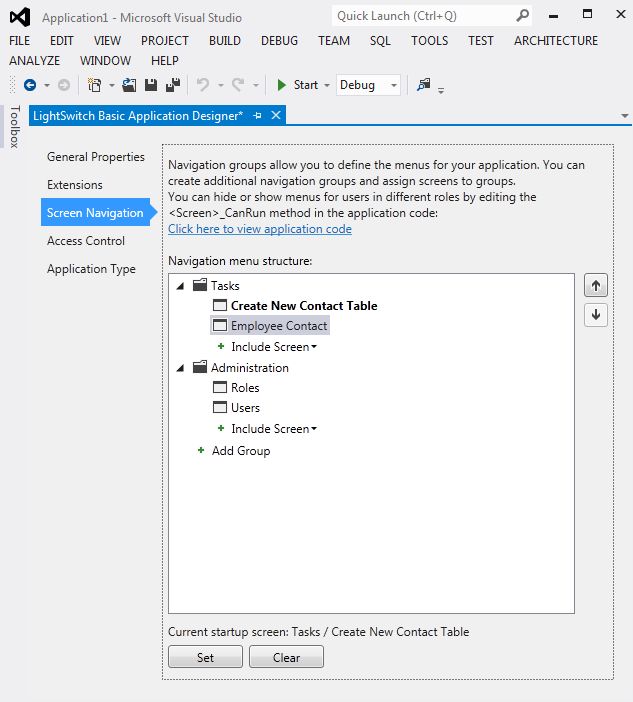Click the Save toolbar icon
This screenshot has height=702, width=633.
point(151,85)
